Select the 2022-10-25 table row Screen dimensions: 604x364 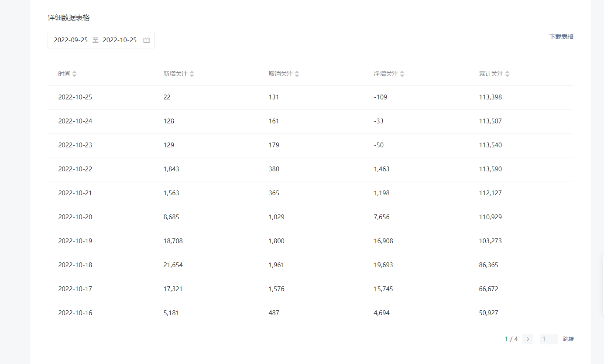click(310, 97)
